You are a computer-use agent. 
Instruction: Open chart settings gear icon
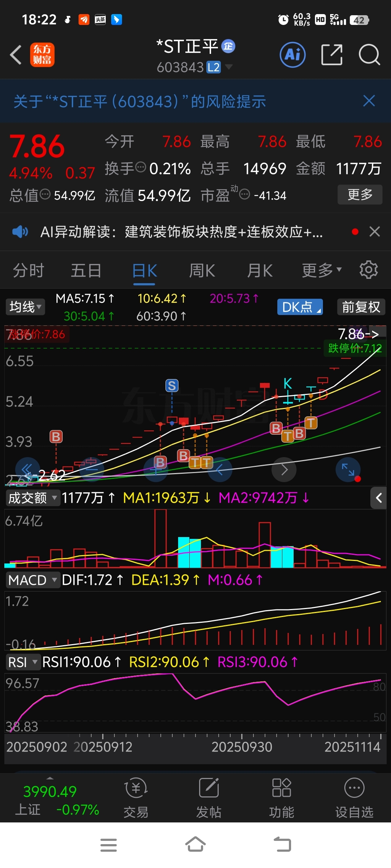coord(369,270)
